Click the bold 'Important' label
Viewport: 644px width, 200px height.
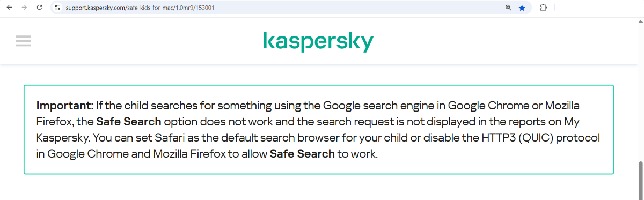(x=65, y=105)
